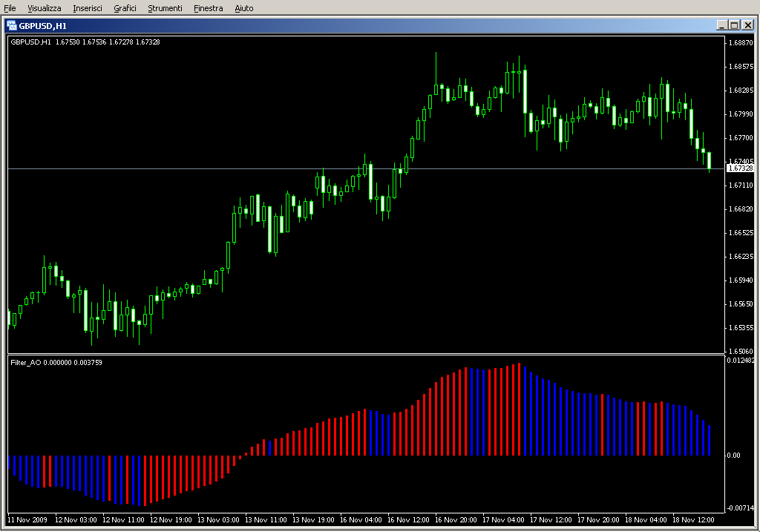Click the 18 Nov 12:00 time label
Image resolution: width=760 pixels, height=532 pixels.
693,520
